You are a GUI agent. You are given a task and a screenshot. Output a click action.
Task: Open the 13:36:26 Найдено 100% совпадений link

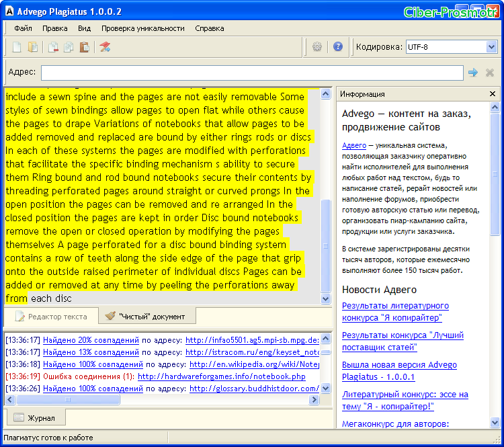point(93,389)
